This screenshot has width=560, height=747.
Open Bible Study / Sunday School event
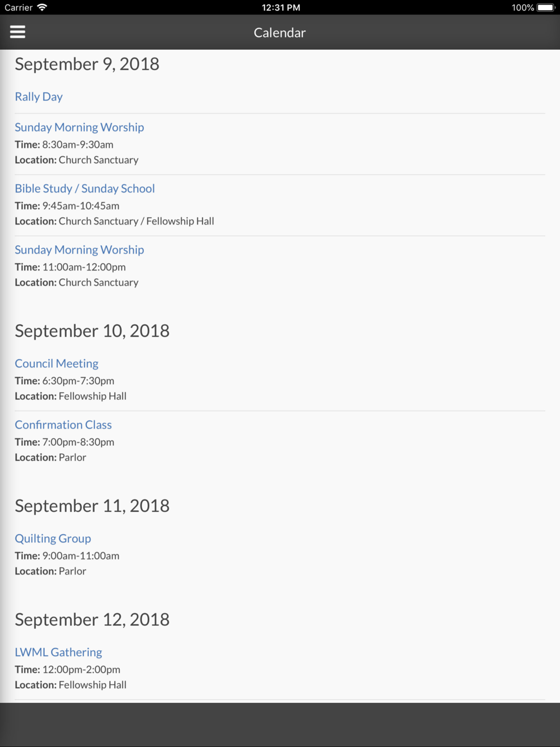tap(85, 188)
